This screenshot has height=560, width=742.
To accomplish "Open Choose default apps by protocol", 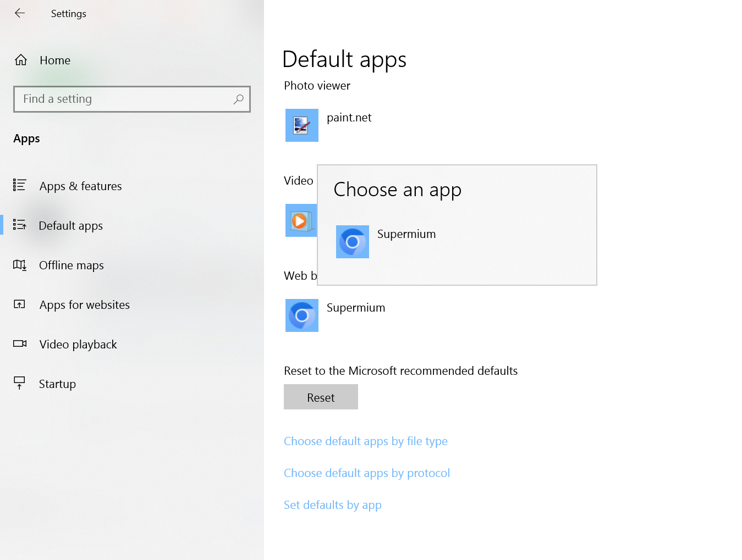I will [x=366, y=473].
